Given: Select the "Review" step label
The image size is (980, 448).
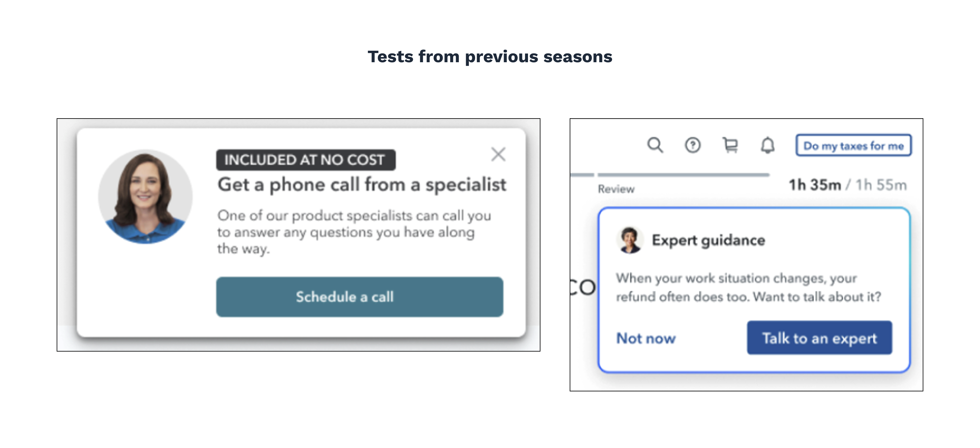Looking at the screenshot, I should [616, 189].
